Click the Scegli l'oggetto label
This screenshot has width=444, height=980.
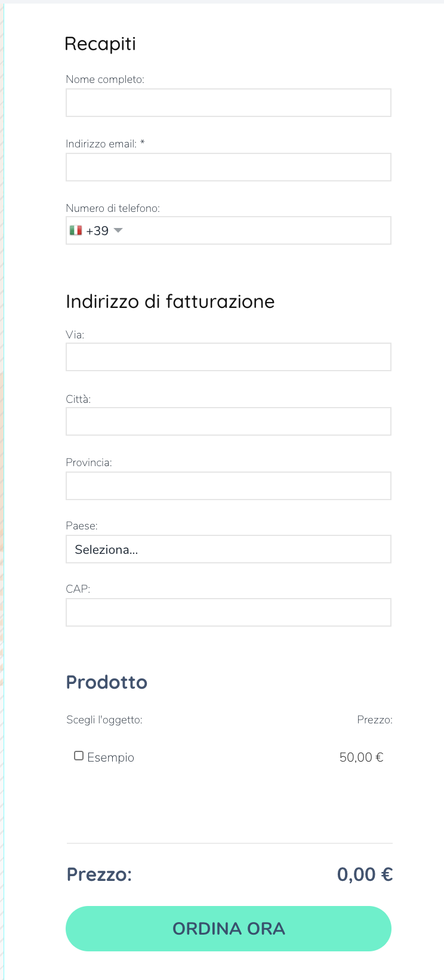click(x=104, y=720)
